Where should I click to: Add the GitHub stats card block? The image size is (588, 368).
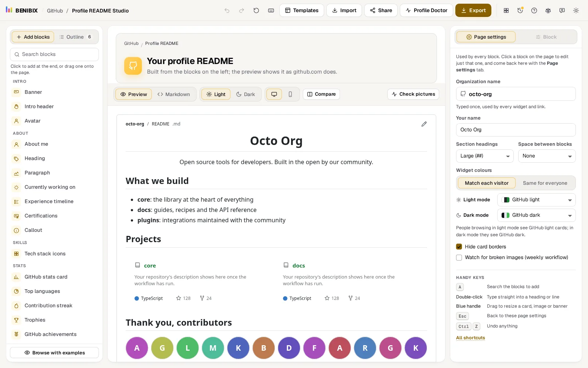54,277
